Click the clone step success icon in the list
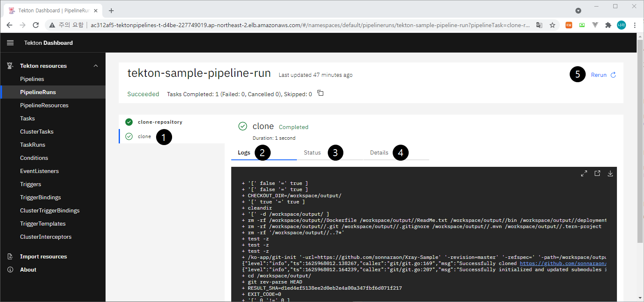This screenshot has height=302, width=644. point(129,136)
